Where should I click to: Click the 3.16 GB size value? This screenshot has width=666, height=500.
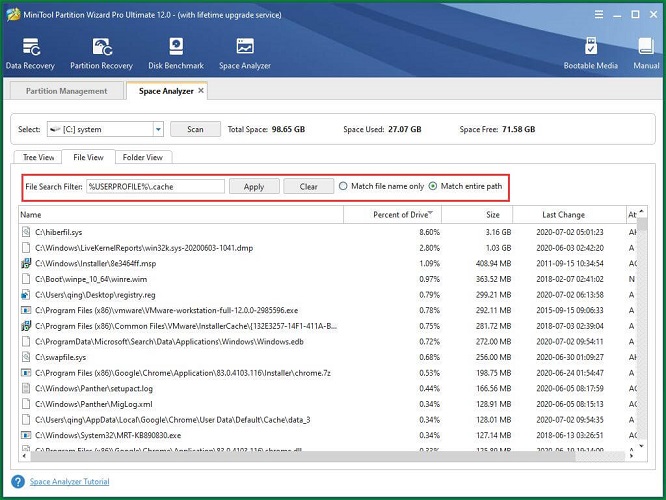pos(498,232)
